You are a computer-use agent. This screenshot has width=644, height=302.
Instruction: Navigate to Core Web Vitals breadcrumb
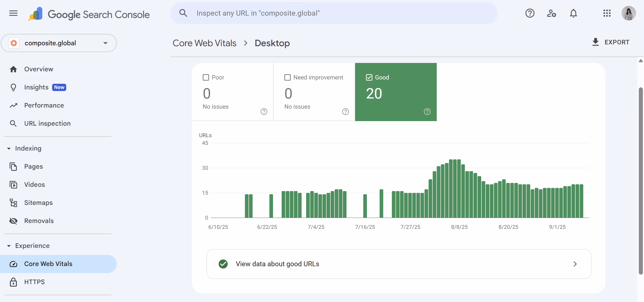[204, 43]
